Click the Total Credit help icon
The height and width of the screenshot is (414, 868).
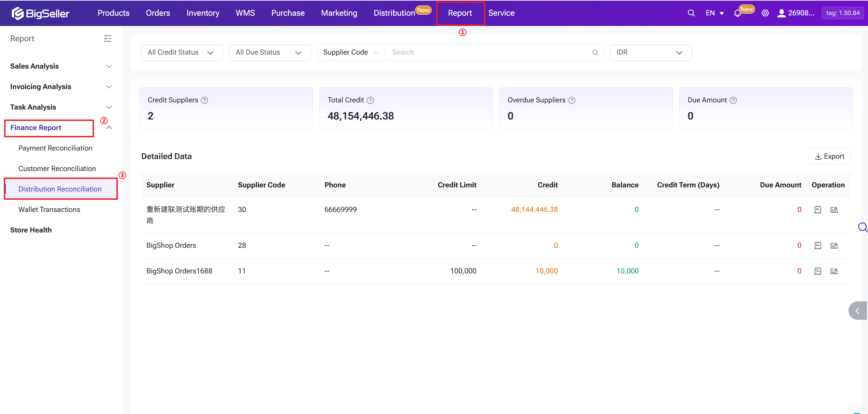click(370, 100)
